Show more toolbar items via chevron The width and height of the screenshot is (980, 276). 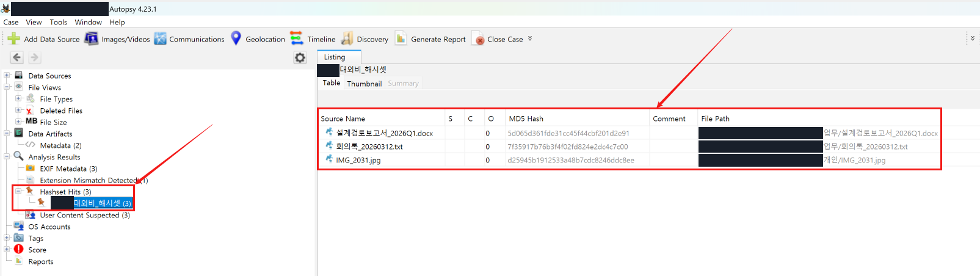(530, 38)
